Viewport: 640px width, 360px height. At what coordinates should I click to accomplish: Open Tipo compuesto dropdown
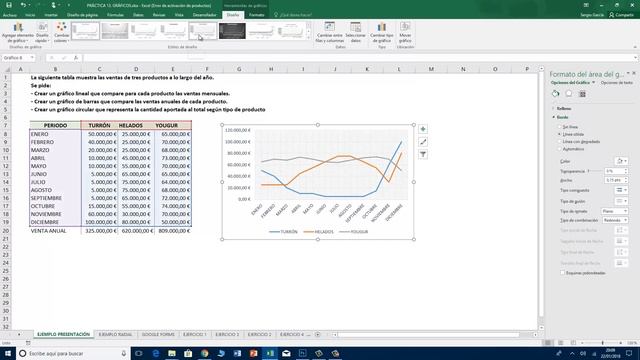(x=622, y=190)
